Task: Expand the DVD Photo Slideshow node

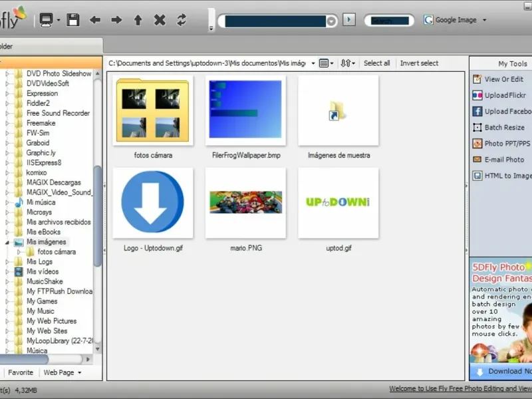Action: [7, 74]
